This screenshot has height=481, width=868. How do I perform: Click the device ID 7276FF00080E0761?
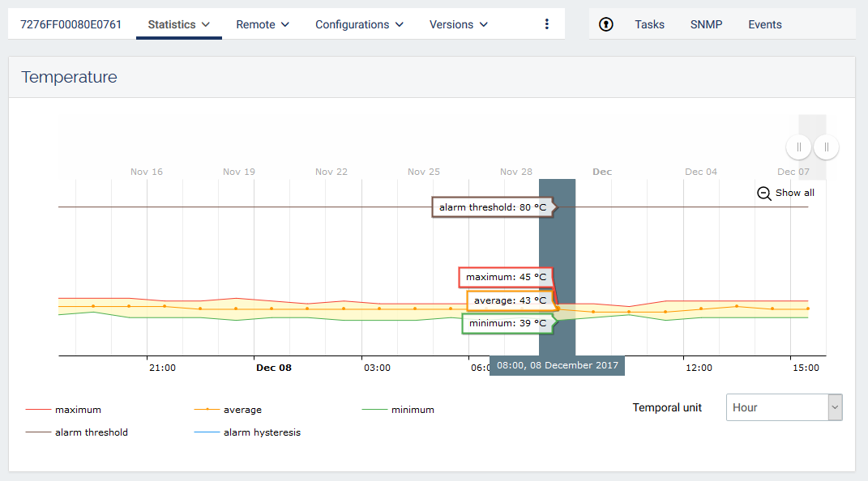[71, 24]
